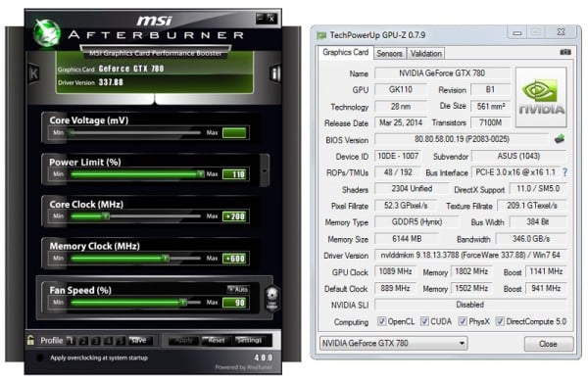Click the Apply button in Afterburner
This screenshot has height=382, width=588.
(183, 341)
